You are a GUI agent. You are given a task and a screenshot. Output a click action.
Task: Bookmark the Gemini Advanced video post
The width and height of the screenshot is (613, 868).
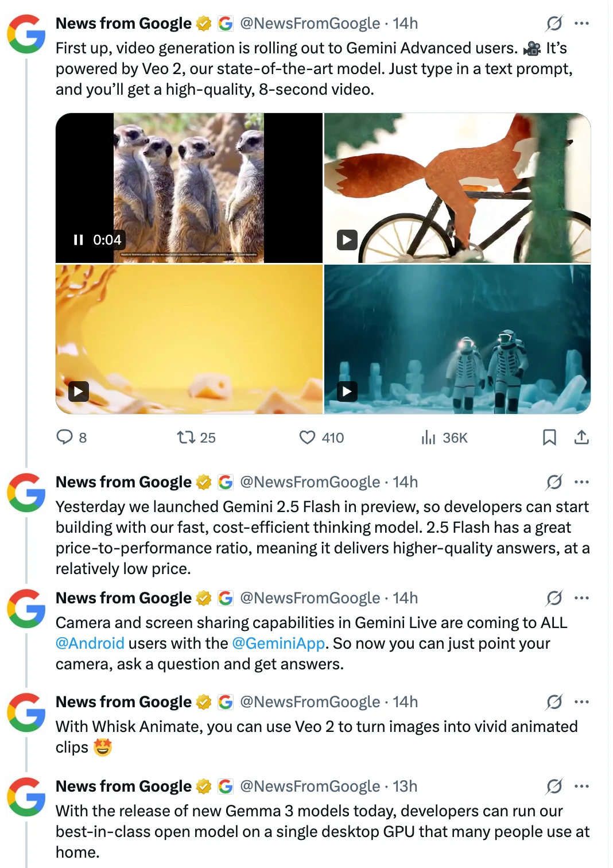tap(549, 437)
